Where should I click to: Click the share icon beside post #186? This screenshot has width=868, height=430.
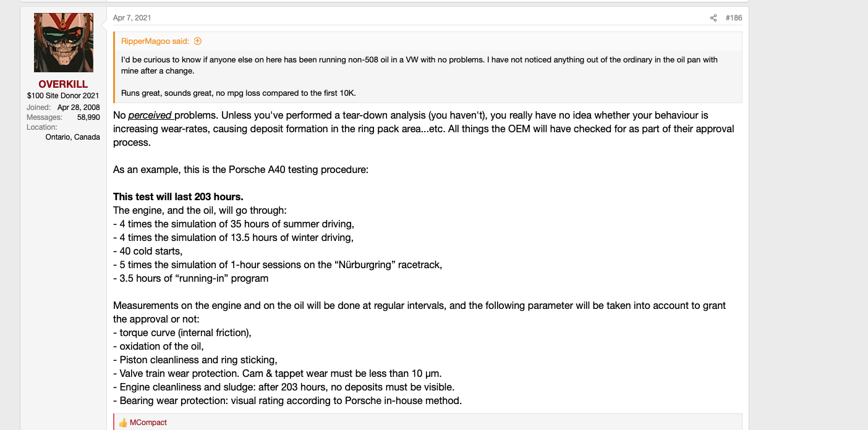pos(713,18)
